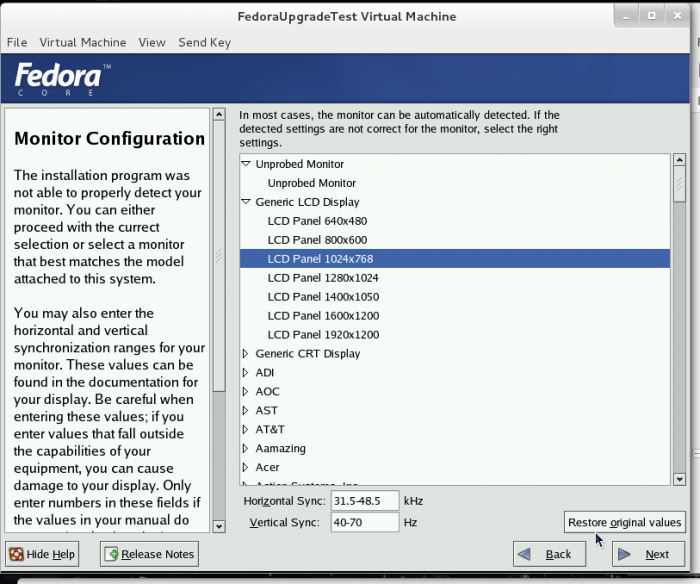Open the File menu

pyautogui.click(x=17, y=43)
